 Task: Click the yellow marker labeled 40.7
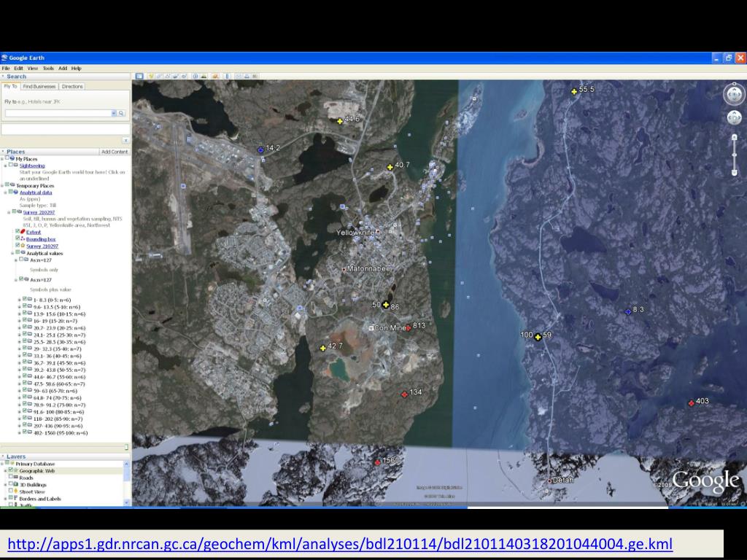click(x=390, y=167)
